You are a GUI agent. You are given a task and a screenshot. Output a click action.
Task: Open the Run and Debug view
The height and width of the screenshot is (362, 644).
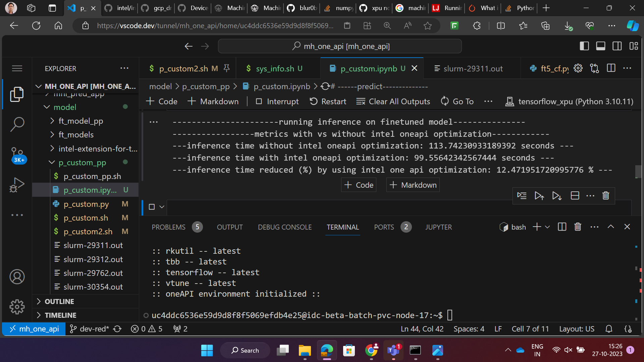point(17,185)
